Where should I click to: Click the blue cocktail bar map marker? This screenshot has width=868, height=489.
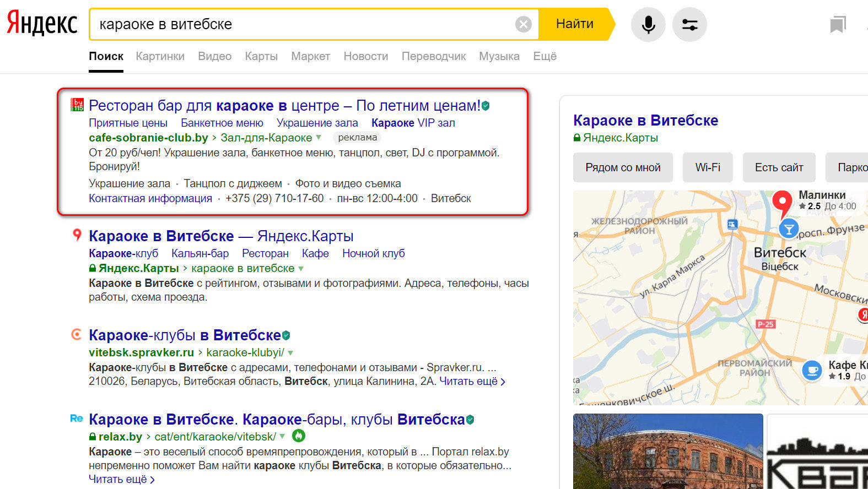point(789,228)
